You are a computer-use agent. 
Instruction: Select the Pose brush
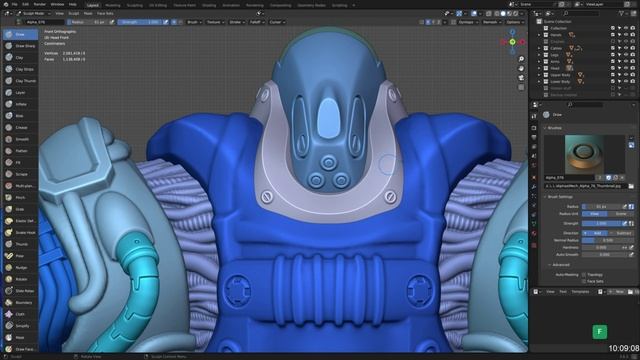pos(20,256)
